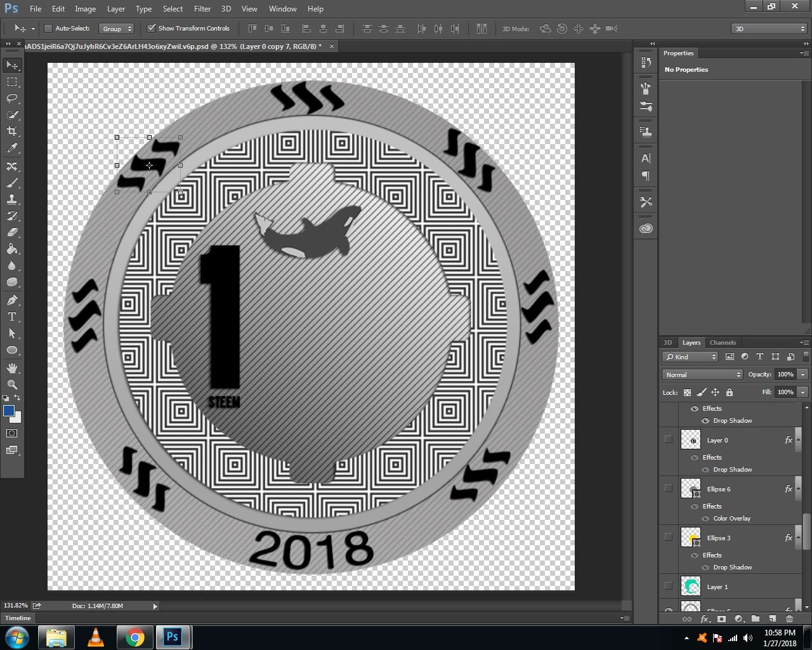812x650 pixels.
Task: Click the zoom percentage field
Action: 16,606
